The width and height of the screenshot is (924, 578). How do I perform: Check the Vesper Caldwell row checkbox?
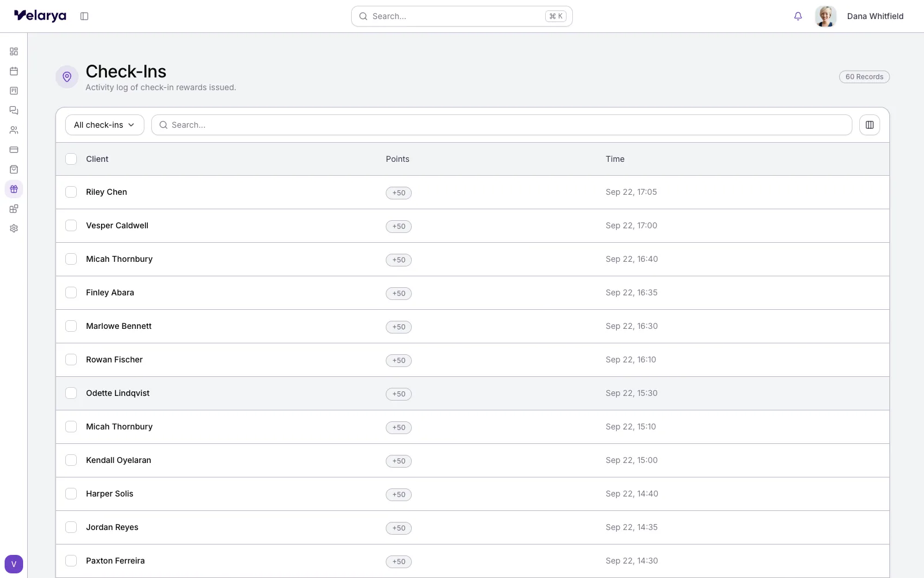(x=71, y=225)
